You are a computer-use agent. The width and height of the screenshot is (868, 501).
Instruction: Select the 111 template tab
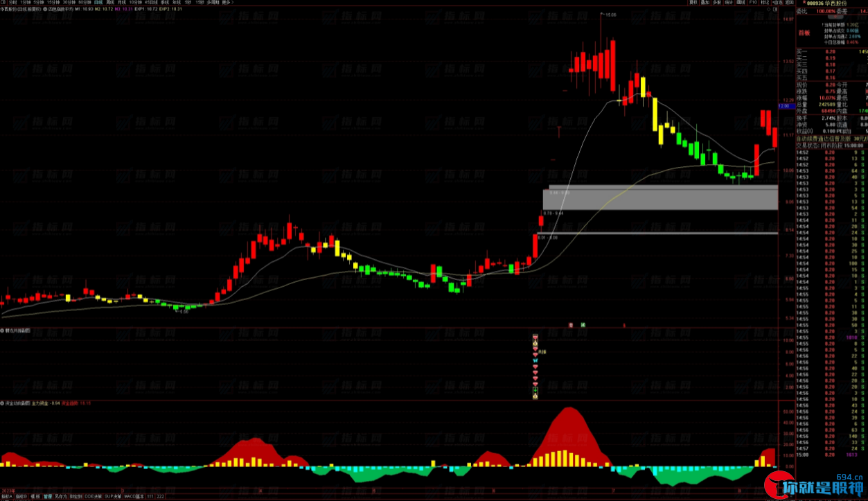pos(150,497)
